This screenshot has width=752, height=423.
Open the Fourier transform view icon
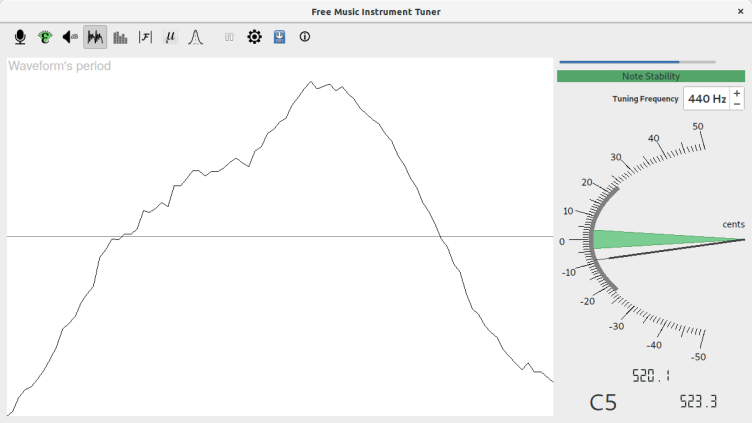click(x=145, y=37)
